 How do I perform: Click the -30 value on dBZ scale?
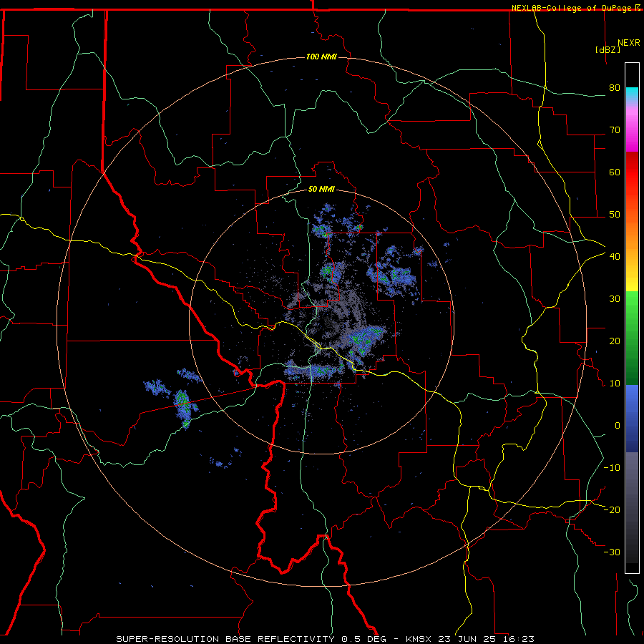click(612, 552)
